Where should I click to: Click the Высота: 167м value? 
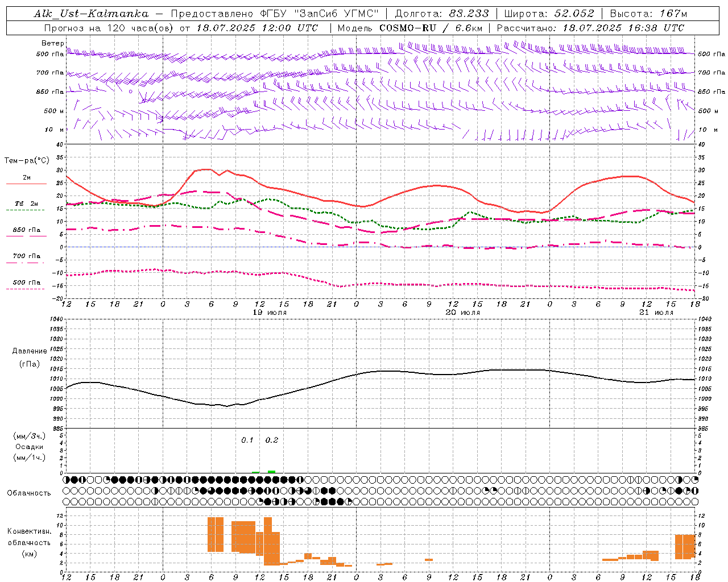[648, 14]
